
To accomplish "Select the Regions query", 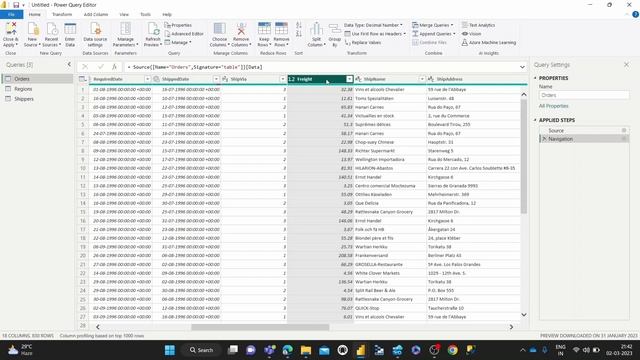I will [38, 89].
